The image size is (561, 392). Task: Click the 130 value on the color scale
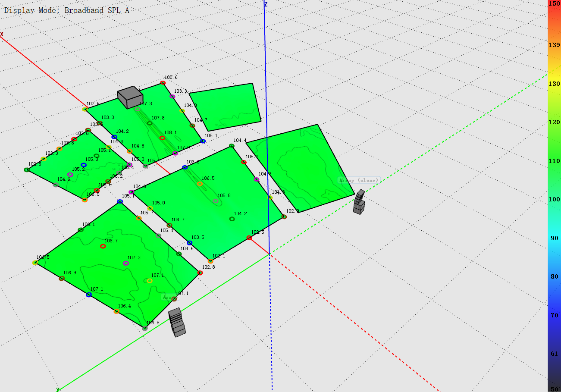point(554,84)
